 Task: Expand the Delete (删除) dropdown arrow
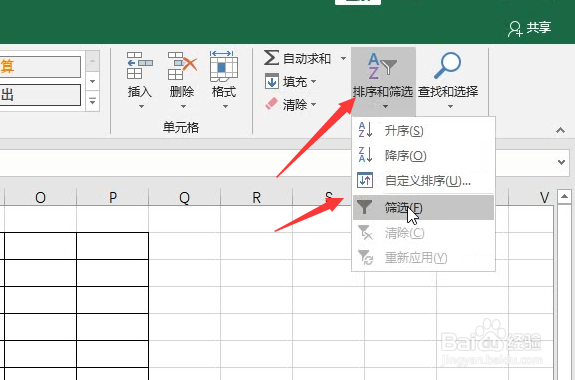point(183,107)
